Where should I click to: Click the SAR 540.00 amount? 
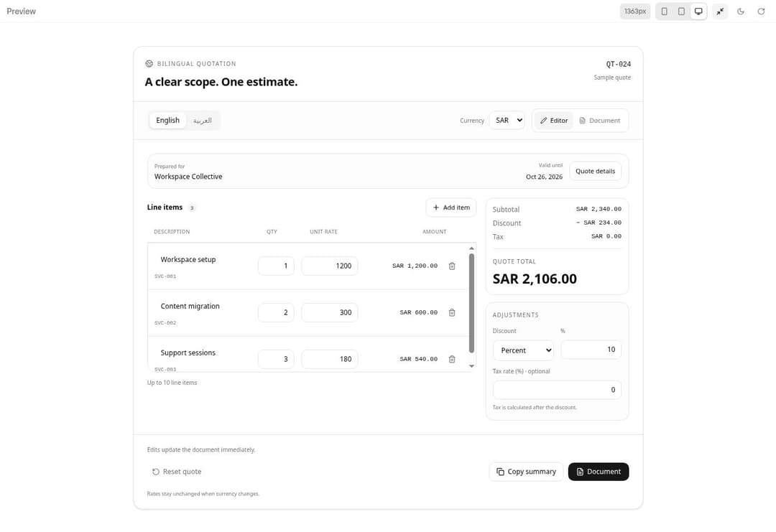point(419,359)
